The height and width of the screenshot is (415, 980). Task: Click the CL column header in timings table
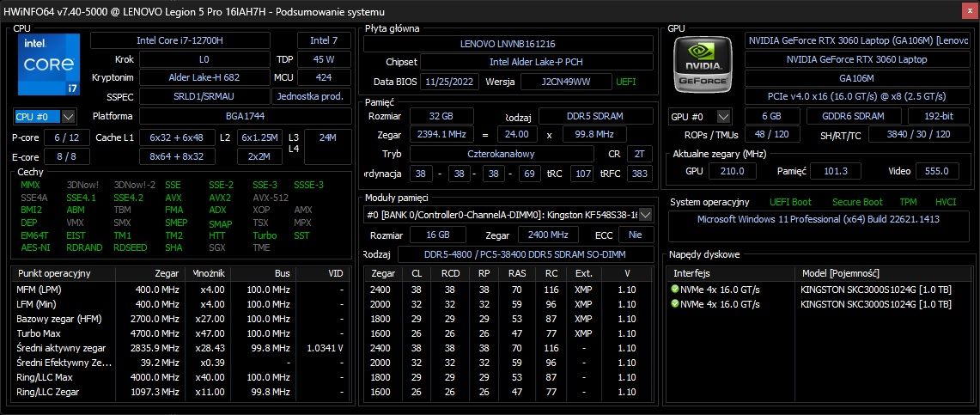(x=417, y=274)
